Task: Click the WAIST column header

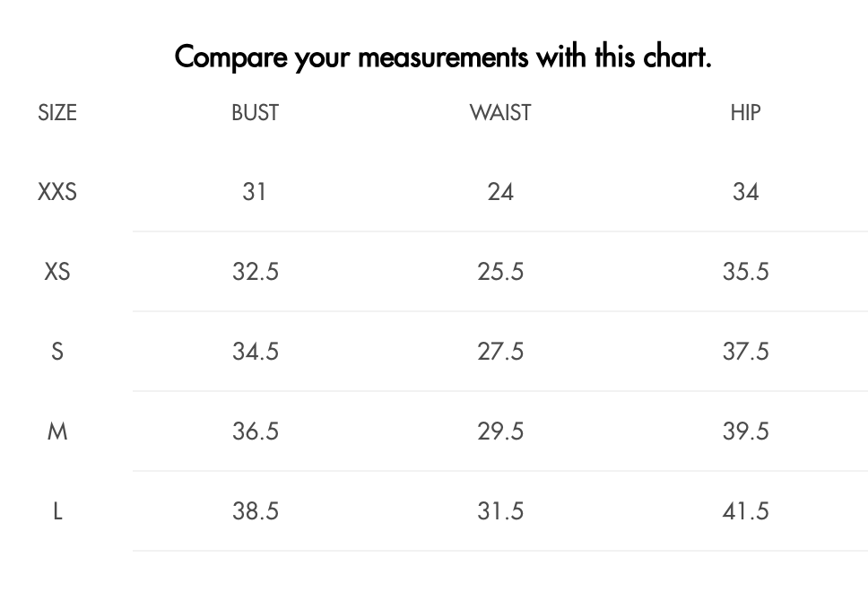Action: pyautogui.click(x=500, y=112)
